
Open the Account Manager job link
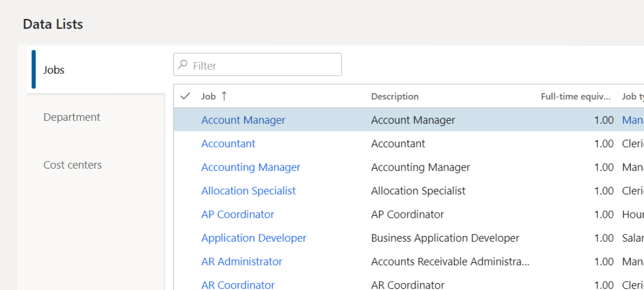243,120
